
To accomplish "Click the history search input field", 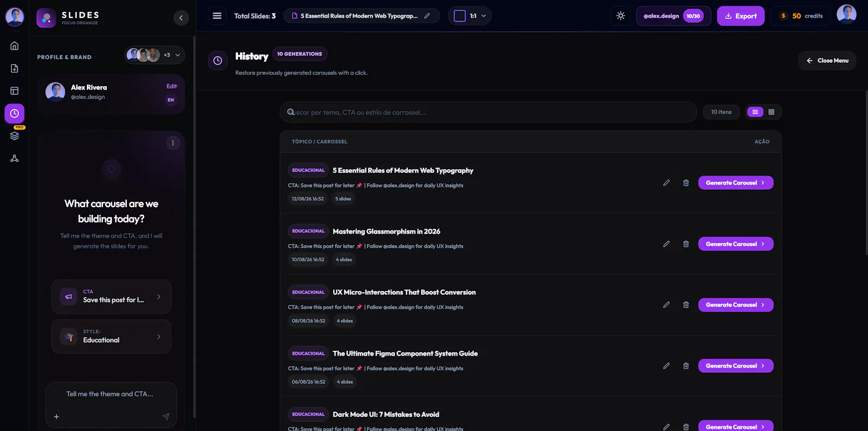I will coord(488,112).
